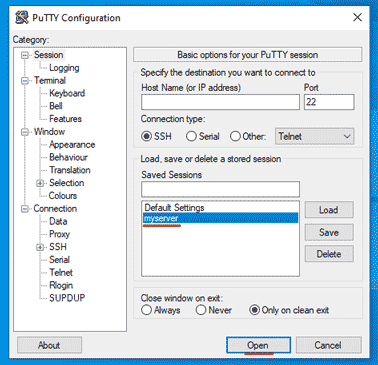The width and height of the screenshot is (378, 365).
Task: Select the Selection category label
Action: (x=67, y=183)
